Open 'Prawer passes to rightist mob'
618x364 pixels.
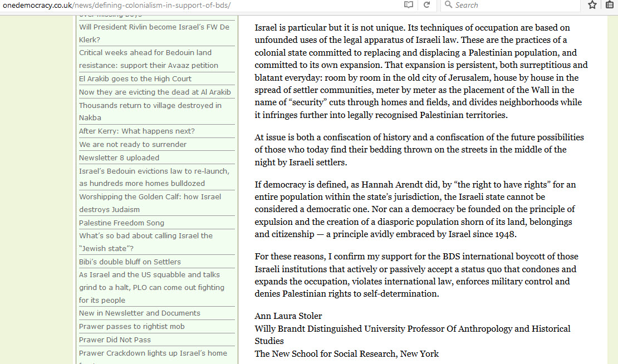[131, 327]
